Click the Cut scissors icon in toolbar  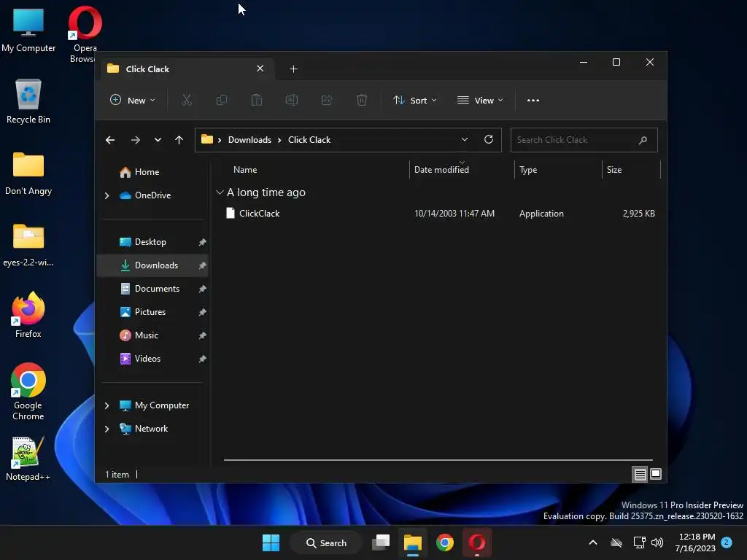click(186, 100)
